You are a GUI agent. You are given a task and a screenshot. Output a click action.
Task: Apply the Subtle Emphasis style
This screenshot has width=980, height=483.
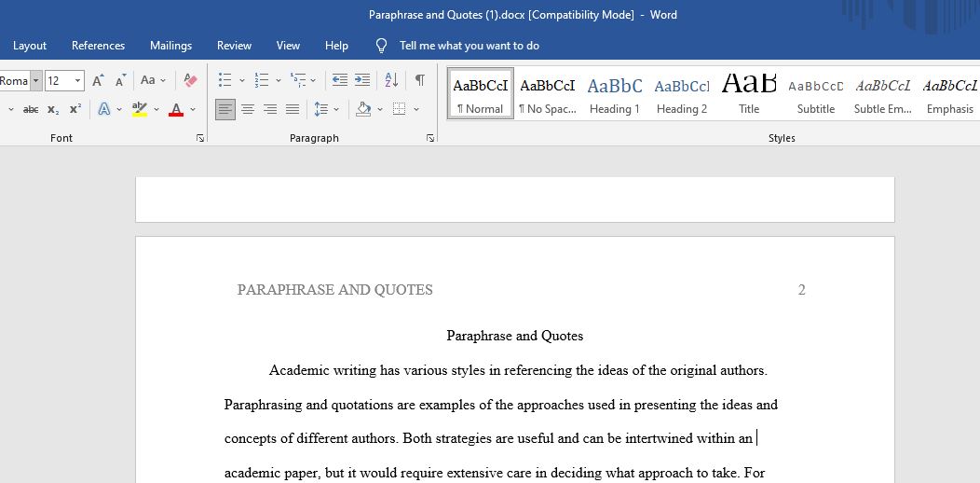click(x=882, y=93)
